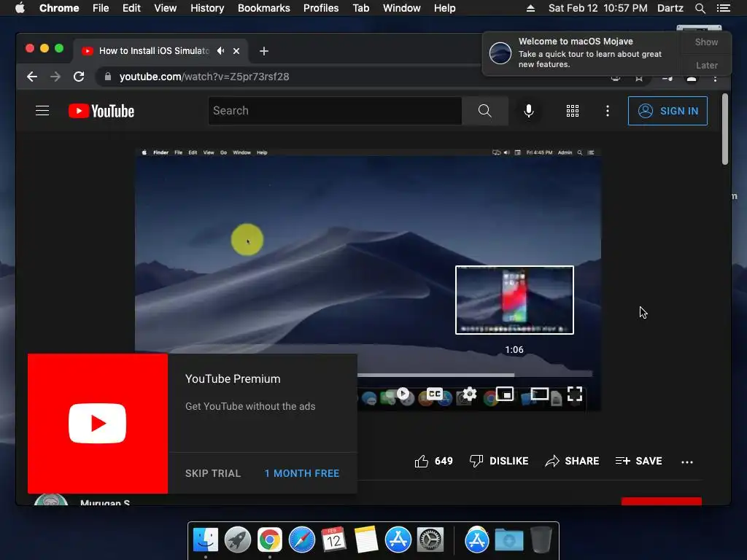The image size is (747, 560).
Task: Open Downloads folder in the Dock
Action: [x=508, y=540]
